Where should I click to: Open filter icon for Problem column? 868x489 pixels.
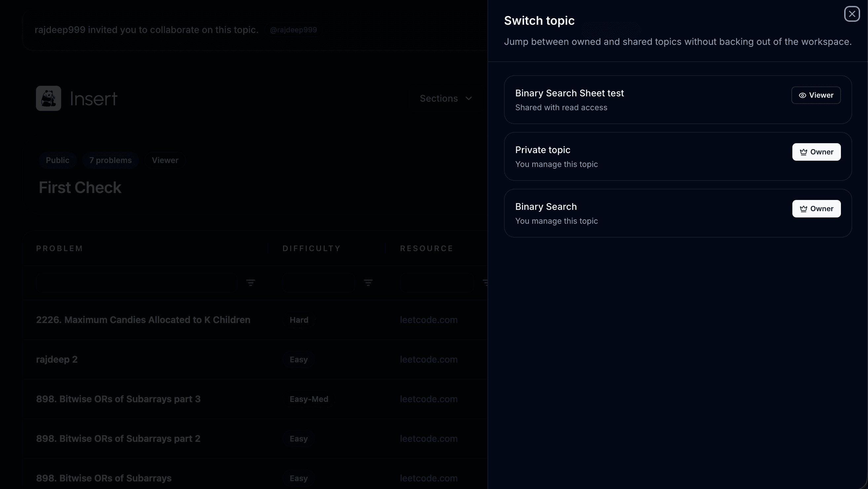click(x=250, y=282)
